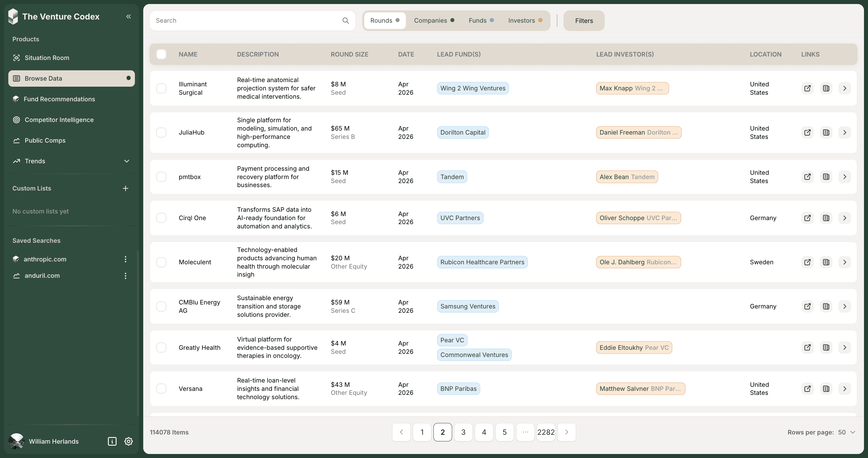Click The Venture Codex logo icon

(x=13, y=17)
